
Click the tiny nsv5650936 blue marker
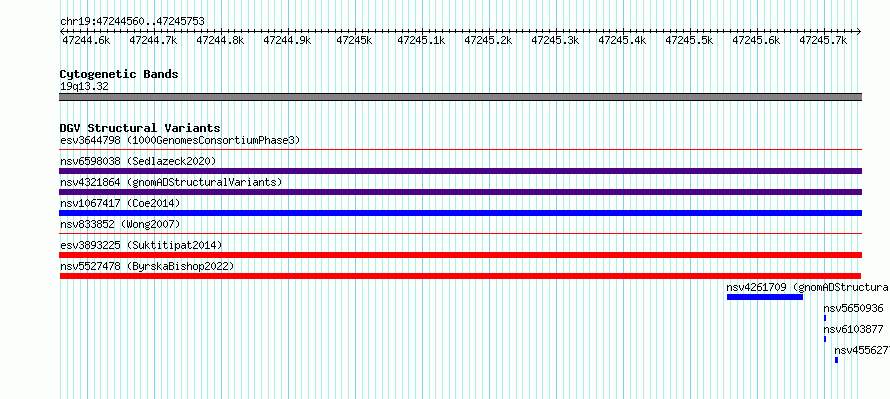825,318
